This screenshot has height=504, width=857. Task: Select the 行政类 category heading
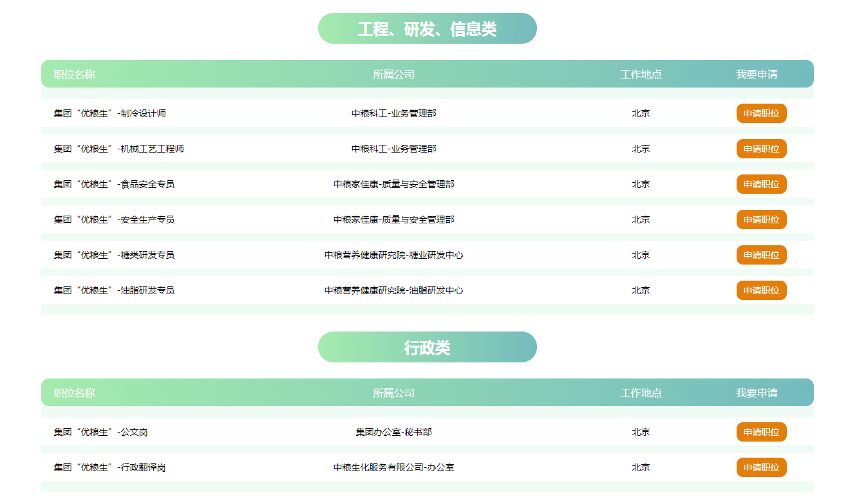(428, 347)
